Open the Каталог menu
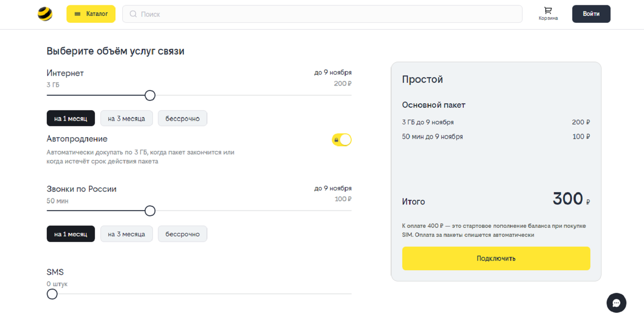The width and height of the screenshot is (644, 320). tap(91, 14)
